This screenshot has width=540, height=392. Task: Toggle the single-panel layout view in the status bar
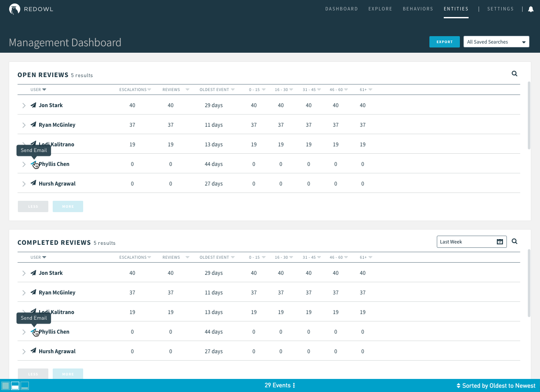pos(6,385)
